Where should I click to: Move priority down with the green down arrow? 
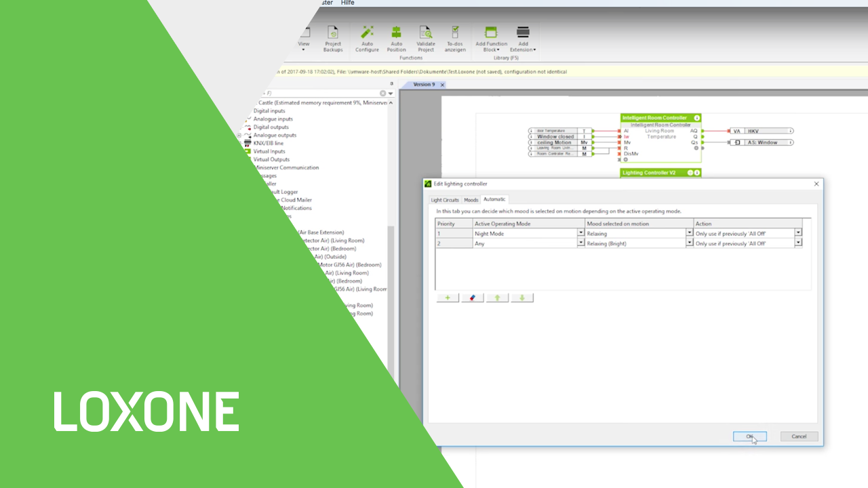point(521,298)
